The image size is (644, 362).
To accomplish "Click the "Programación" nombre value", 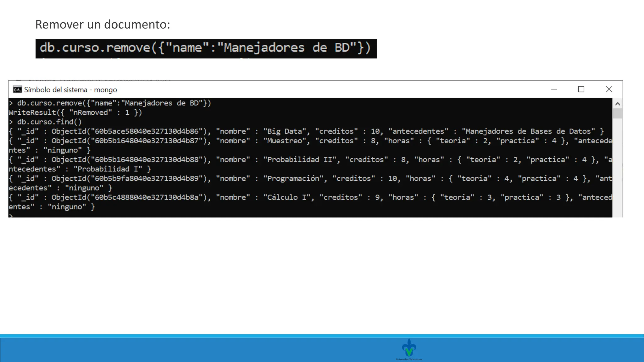I will [x=293, y=178].
